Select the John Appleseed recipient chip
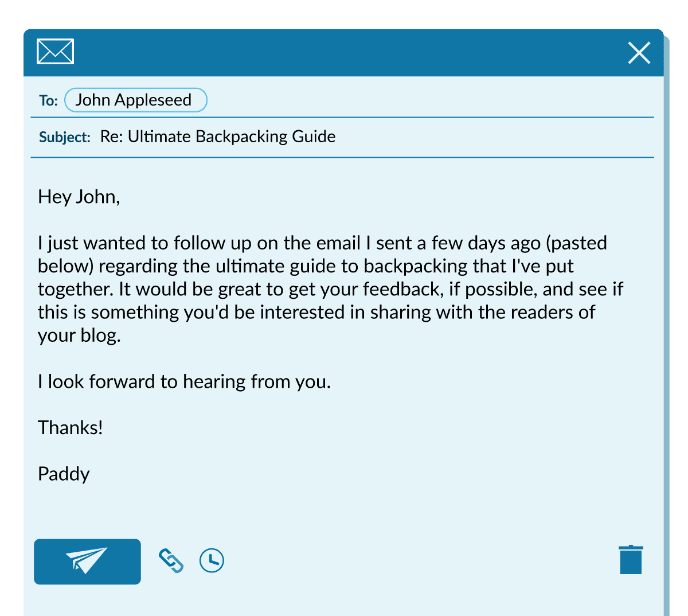This screenshot has width=688, height=616. 135,100
